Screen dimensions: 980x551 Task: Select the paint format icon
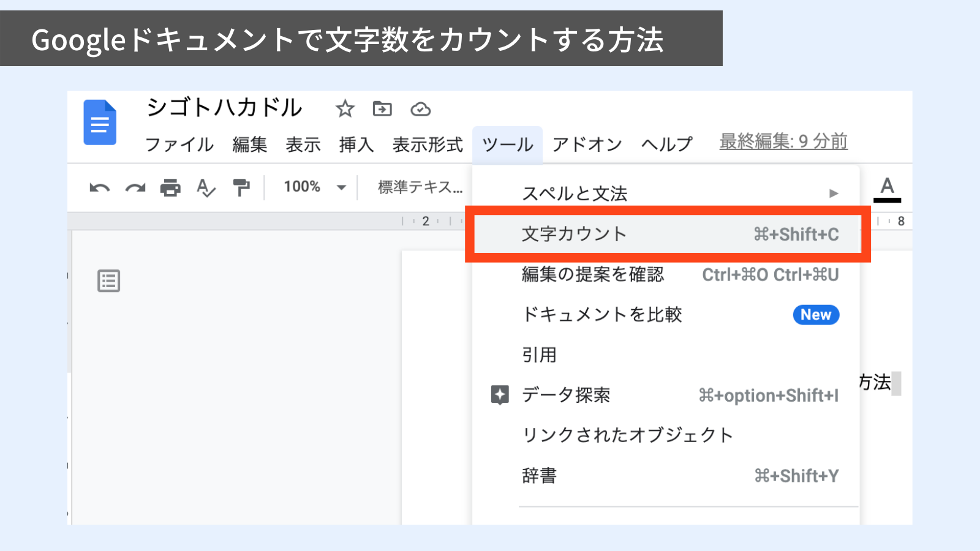(x=241, y=187)
